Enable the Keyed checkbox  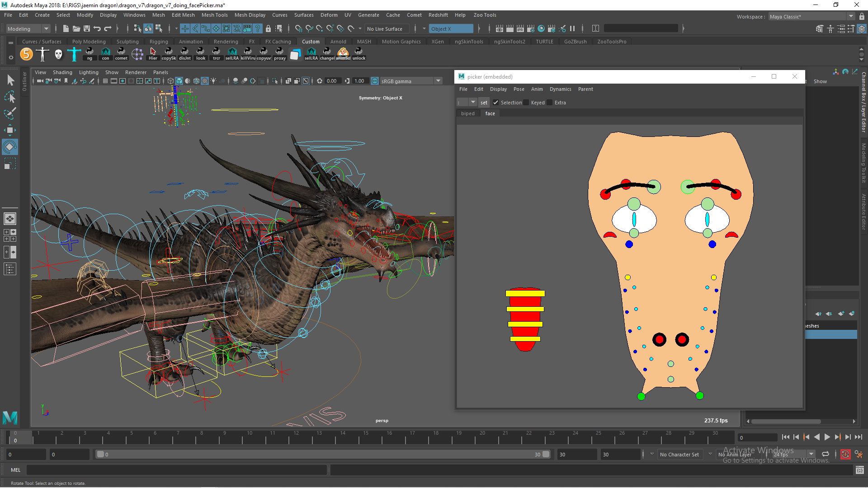[x=525, y=103]
